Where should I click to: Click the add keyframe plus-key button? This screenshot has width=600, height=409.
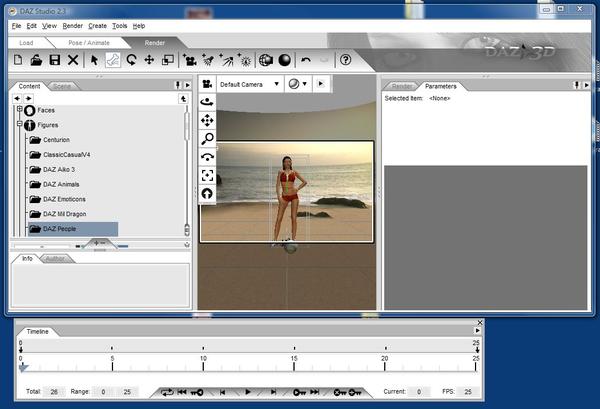point(355,392)
